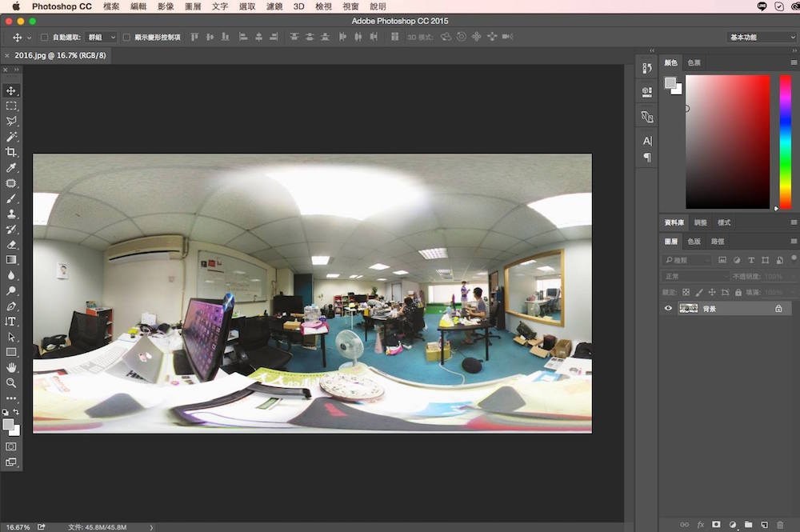Select the Eraser tool

pos(11,245)
